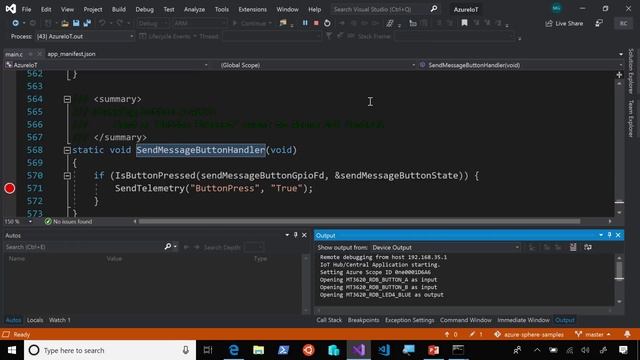Click the Continue debug button

(252, 23)
